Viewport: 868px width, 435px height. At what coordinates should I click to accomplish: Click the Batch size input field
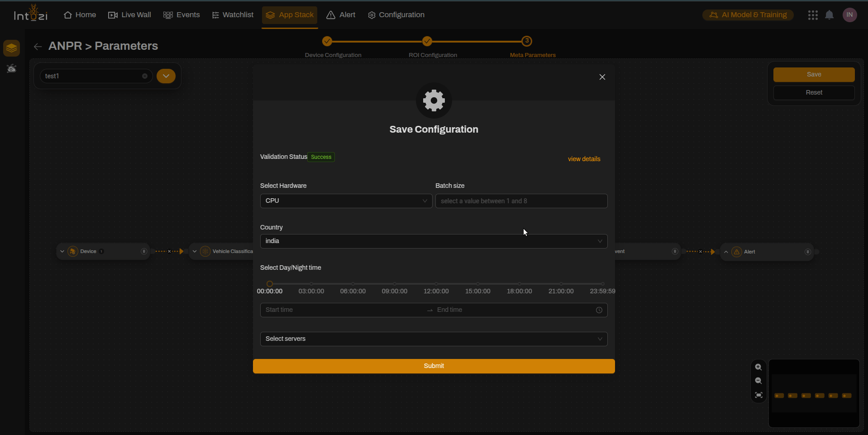coord(521,201)
